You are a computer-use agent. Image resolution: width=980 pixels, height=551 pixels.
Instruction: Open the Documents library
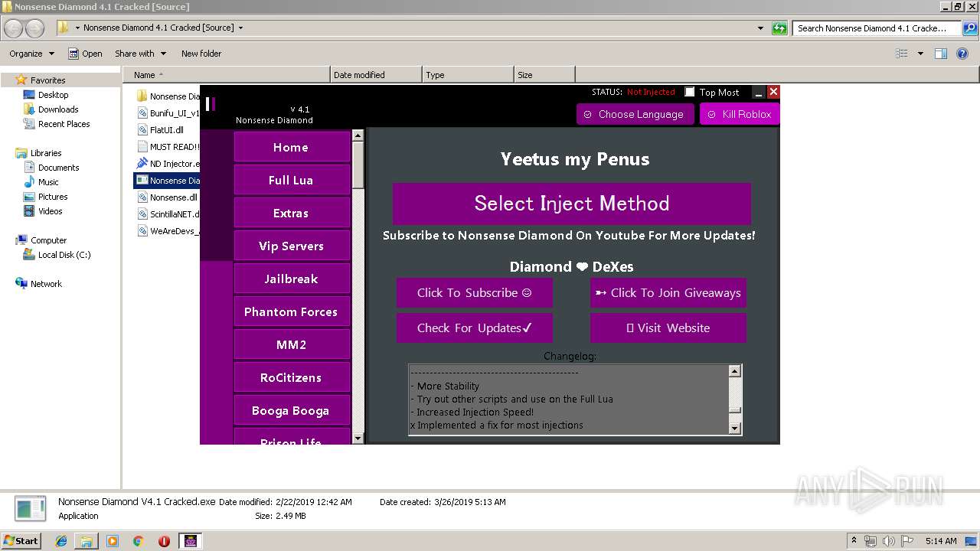tap(58, 168)
